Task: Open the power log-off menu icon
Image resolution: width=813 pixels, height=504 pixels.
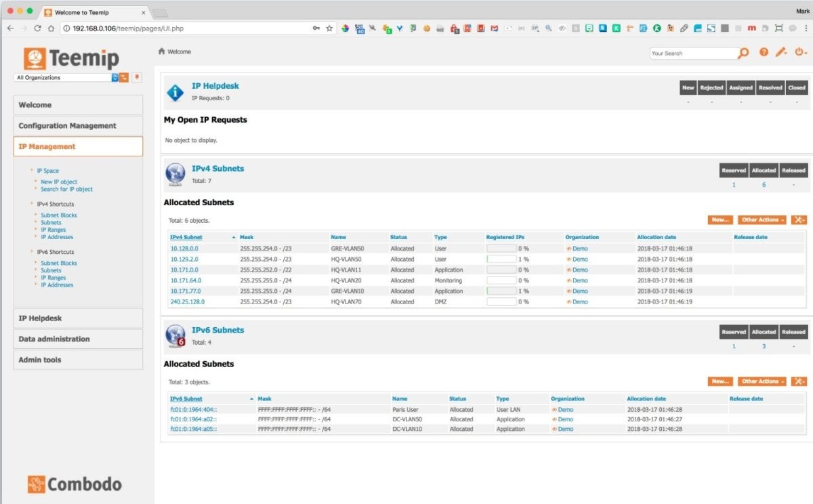Action: (x=800, y=52)
